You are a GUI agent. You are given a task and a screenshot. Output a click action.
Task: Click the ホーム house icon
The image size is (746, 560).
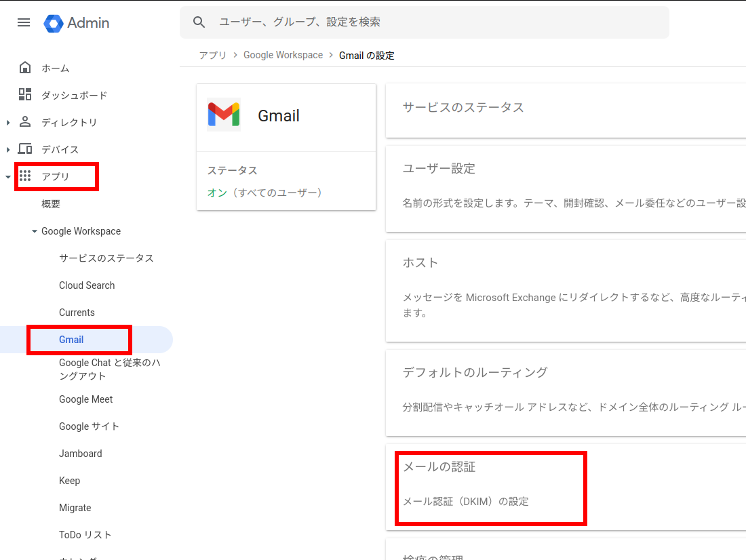coord(25,68)
